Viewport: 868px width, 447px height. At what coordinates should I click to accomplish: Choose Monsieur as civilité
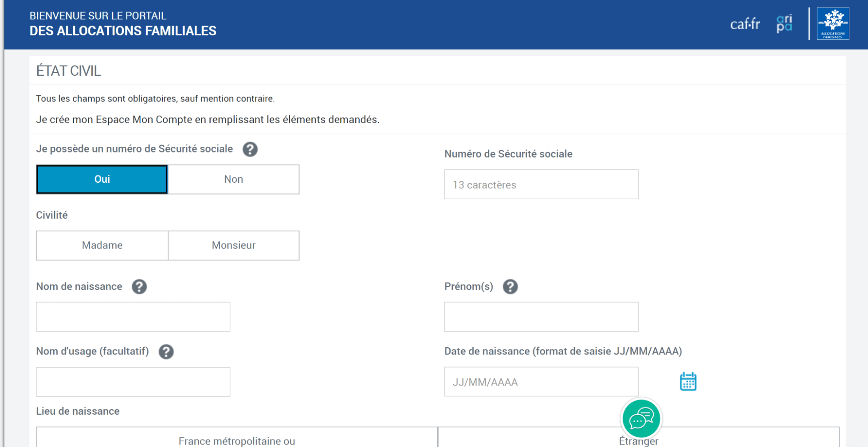point(233,245)
